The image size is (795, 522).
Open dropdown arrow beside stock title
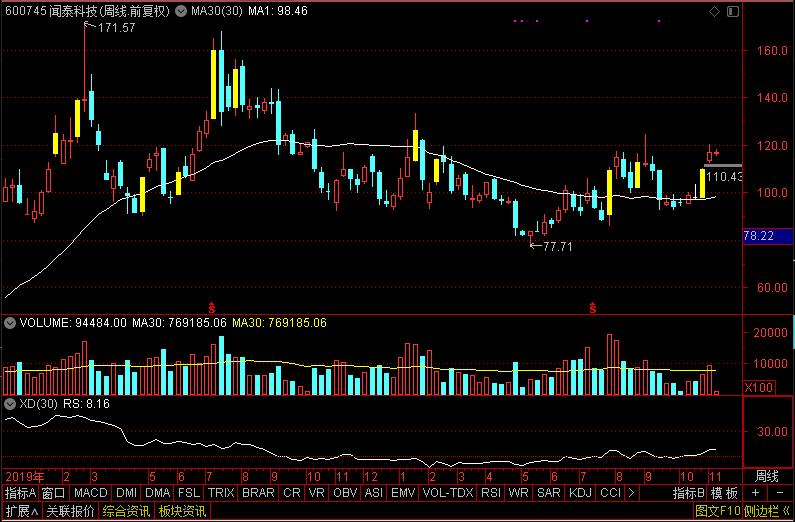[x=180, y=11]
